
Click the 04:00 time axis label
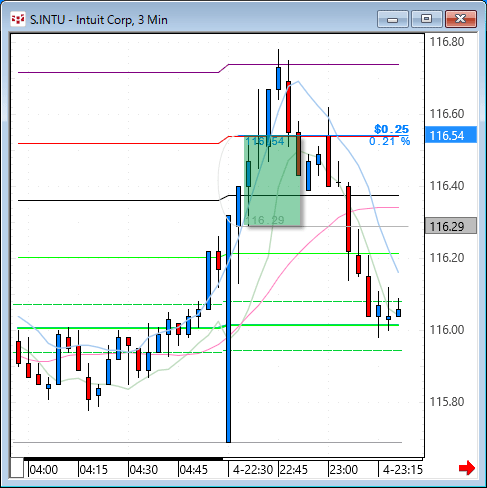click(x=44, y=470)
